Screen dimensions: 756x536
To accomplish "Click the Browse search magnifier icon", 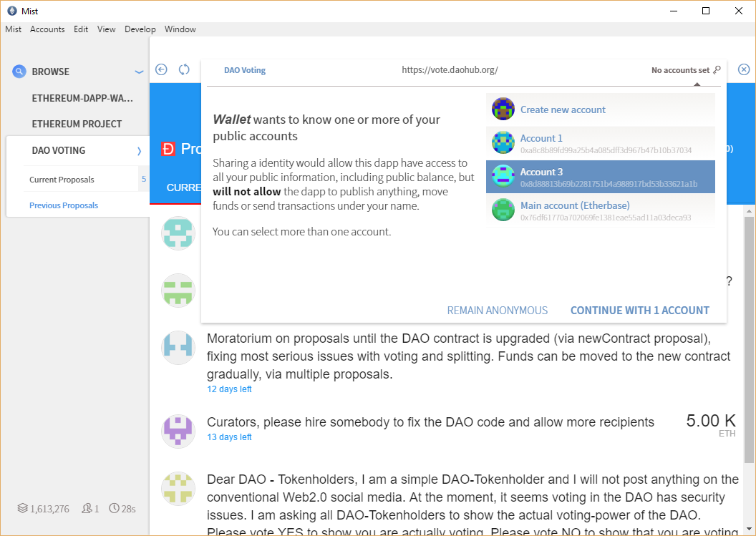I will click(x=19, y=72).
